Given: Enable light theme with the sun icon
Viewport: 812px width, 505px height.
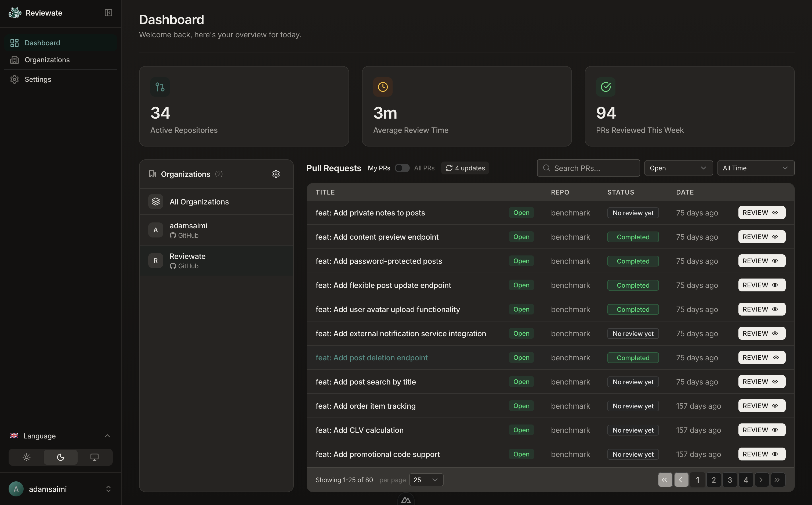Looking at the screenshot, I should click(x=26, y=457).
